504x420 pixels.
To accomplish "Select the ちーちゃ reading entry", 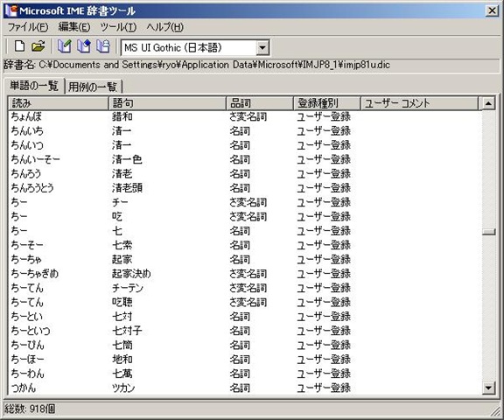I will click(26, 259).
